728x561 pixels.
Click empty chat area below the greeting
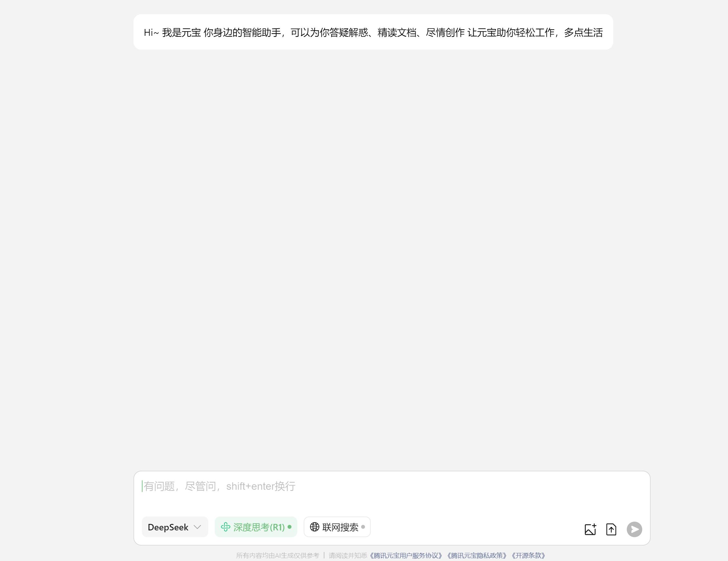coord(373,250)
